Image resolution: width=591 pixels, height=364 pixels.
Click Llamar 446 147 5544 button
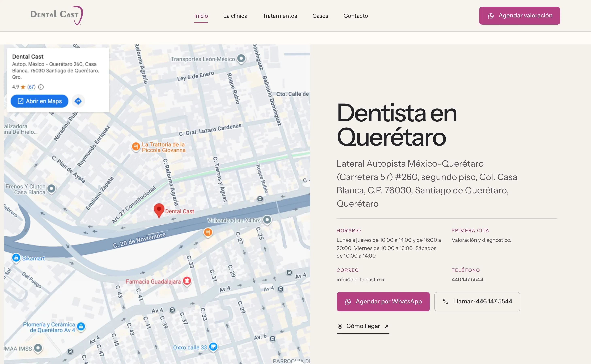pos(477,302)
